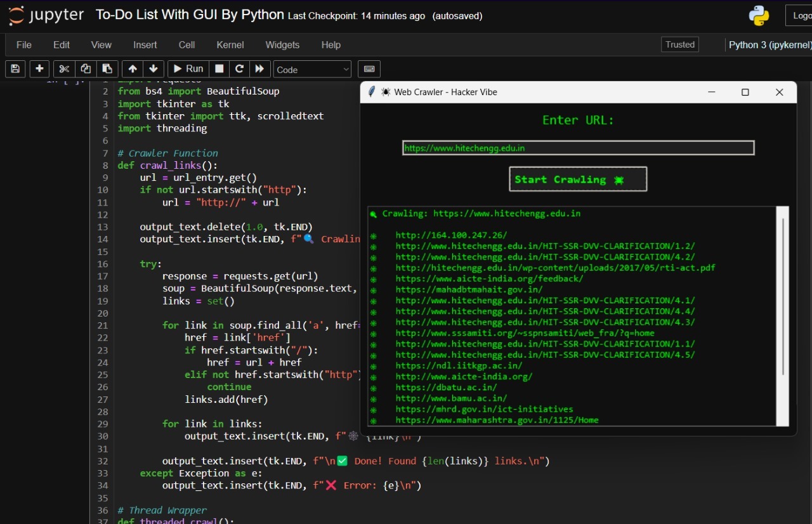Move the current cell down

[154, 69]
